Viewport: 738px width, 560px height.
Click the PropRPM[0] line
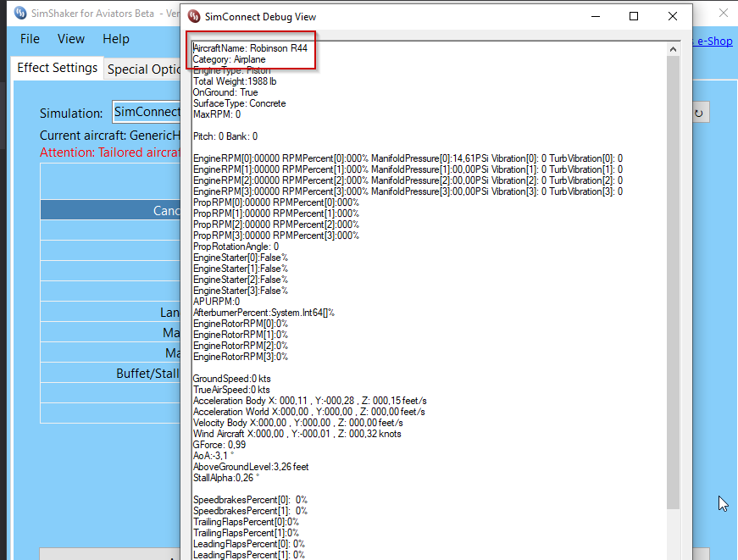276,202
